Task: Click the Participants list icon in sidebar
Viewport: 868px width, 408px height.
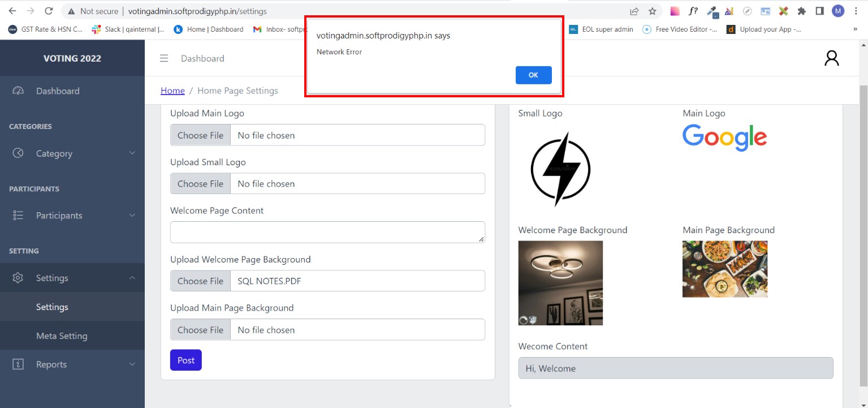Action: tap(18, 215)
